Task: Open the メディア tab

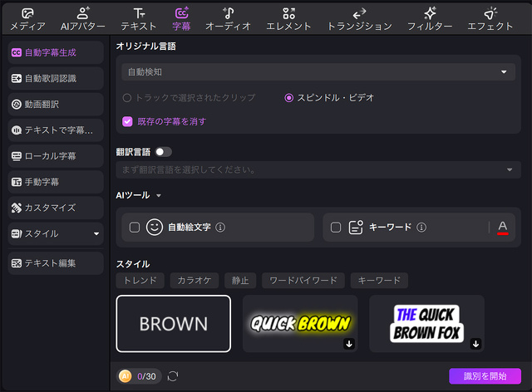Action: point(27,19)
